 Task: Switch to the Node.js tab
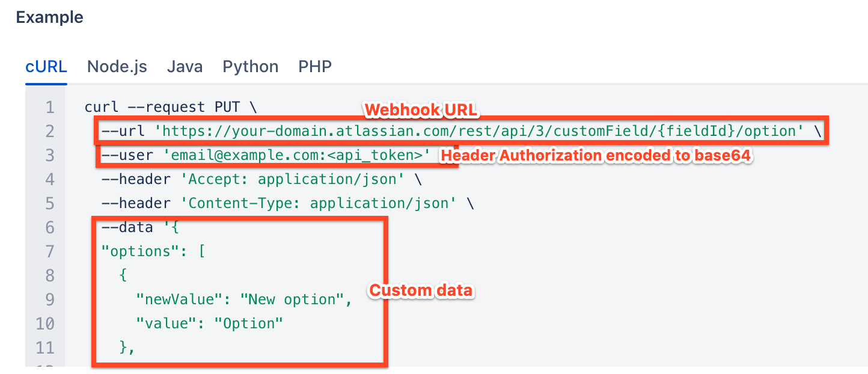click(117, 67)
